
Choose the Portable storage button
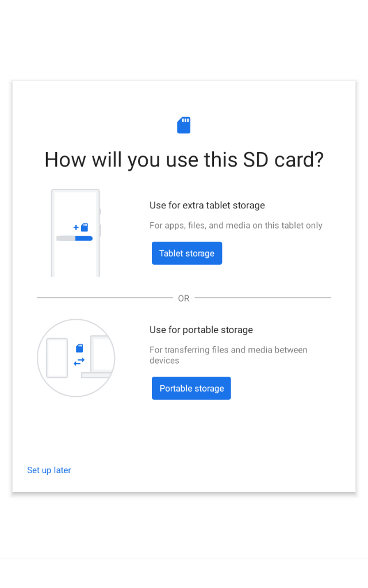click(191, 388)
